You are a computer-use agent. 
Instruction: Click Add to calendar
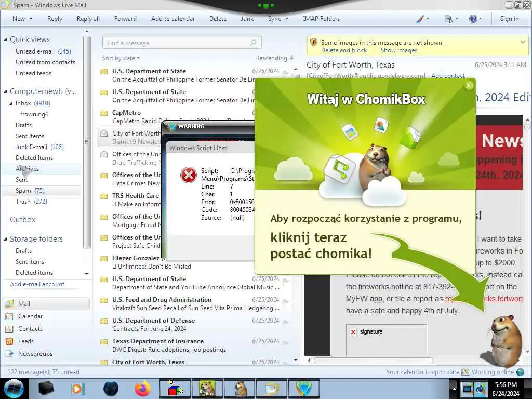pos(173,19)
